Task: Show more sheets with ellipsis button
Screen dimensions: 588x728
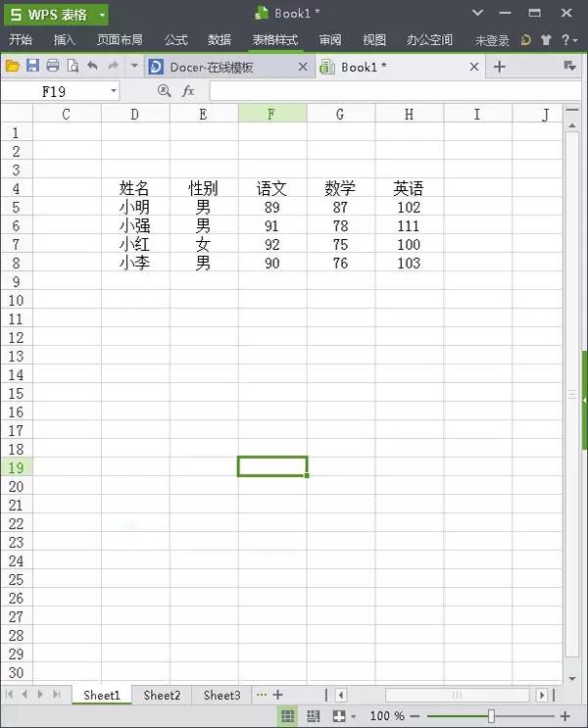Action: [262, 695]
